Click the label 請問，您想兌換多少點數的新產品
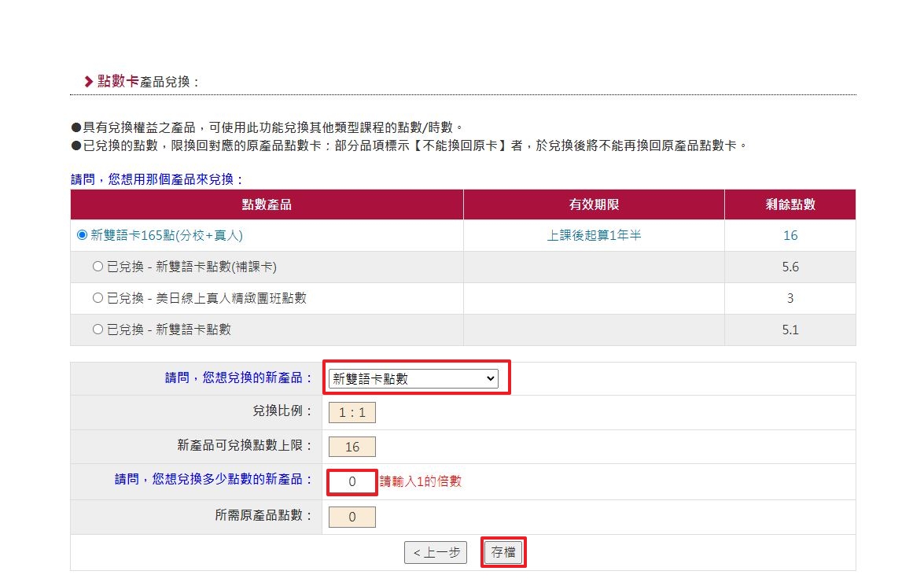924x582 pixels. (213, 479)
